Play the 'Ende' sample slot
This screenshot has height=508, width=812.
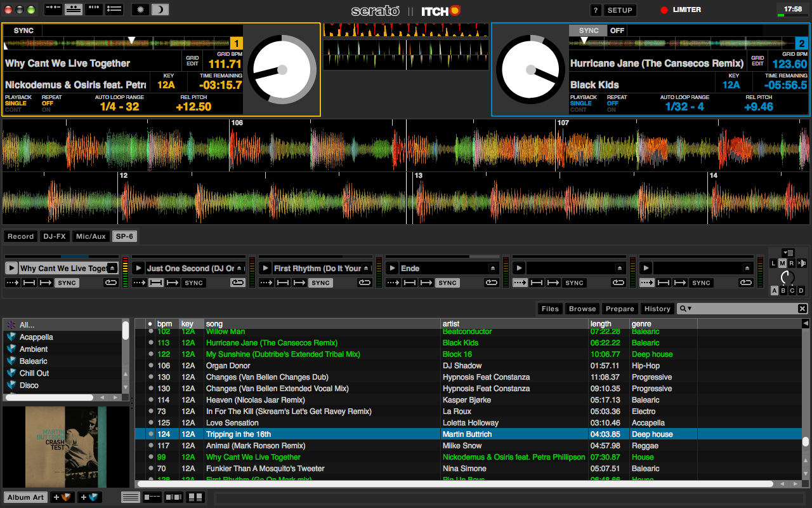click(392, 268)
